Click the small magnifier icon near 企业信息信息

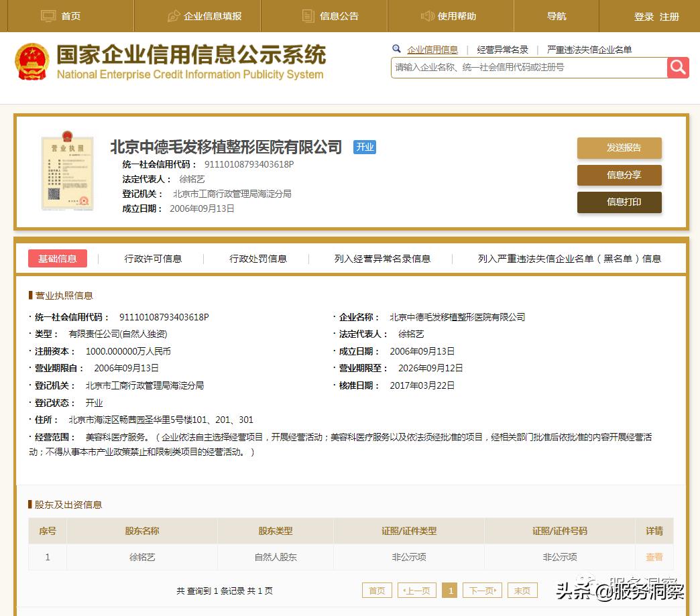[x=396, y=49]
